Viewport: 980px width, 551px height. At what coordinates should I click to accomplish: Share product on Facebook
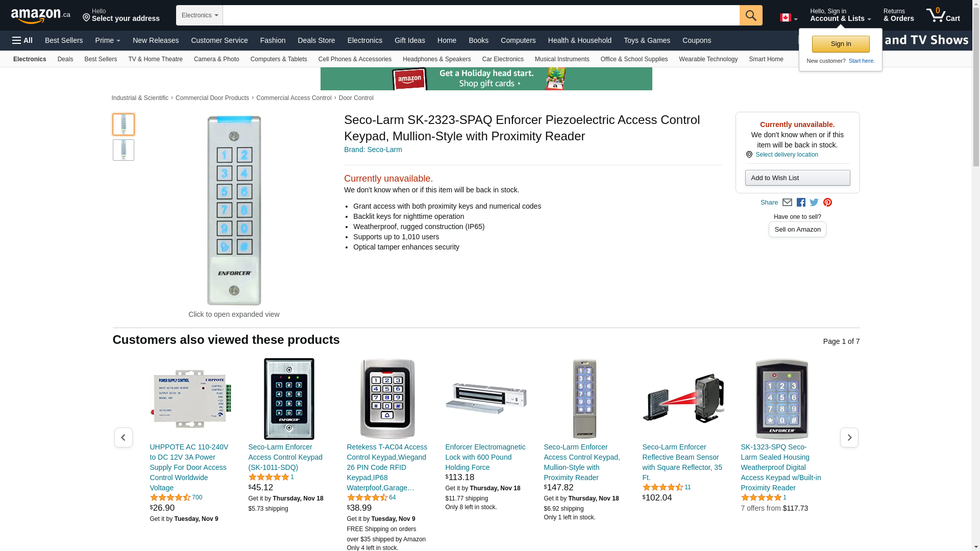point(801,203)
